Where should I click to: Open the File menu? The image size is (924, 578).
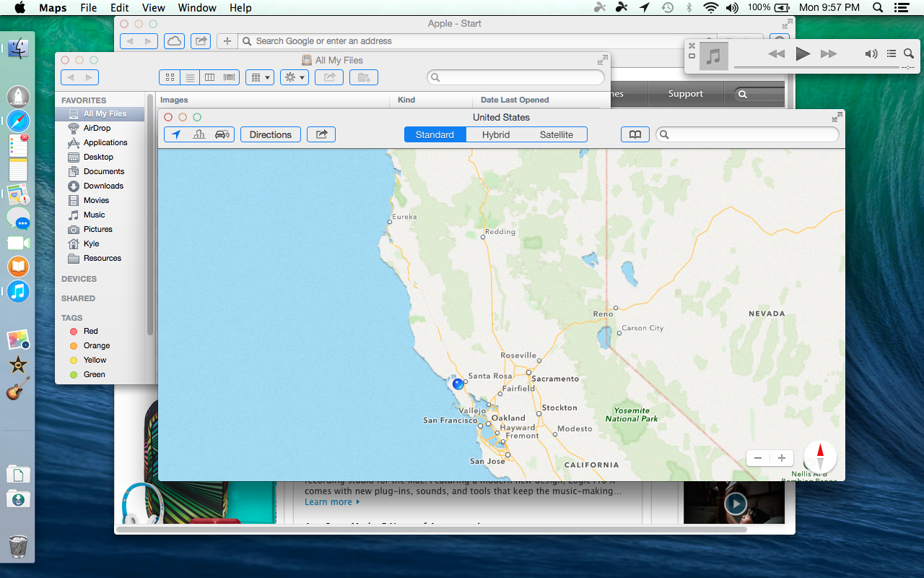point(88,8)
